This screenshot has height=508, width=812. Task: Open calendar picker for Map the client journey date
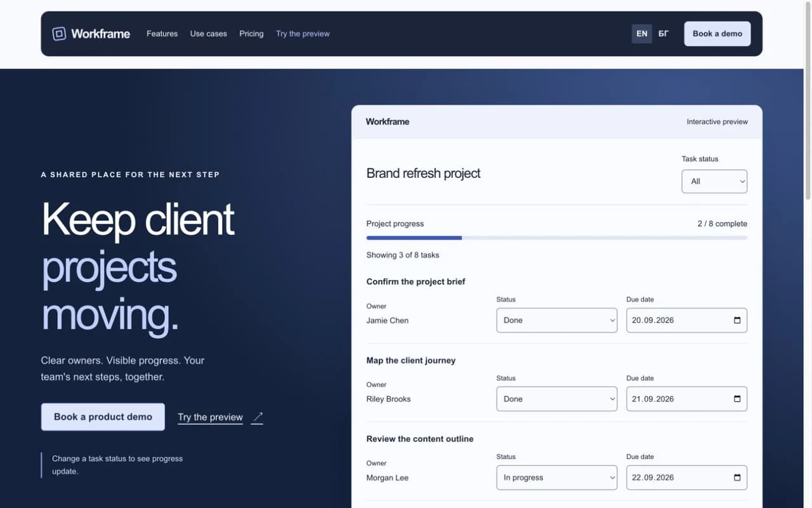(x=737, y=399)
